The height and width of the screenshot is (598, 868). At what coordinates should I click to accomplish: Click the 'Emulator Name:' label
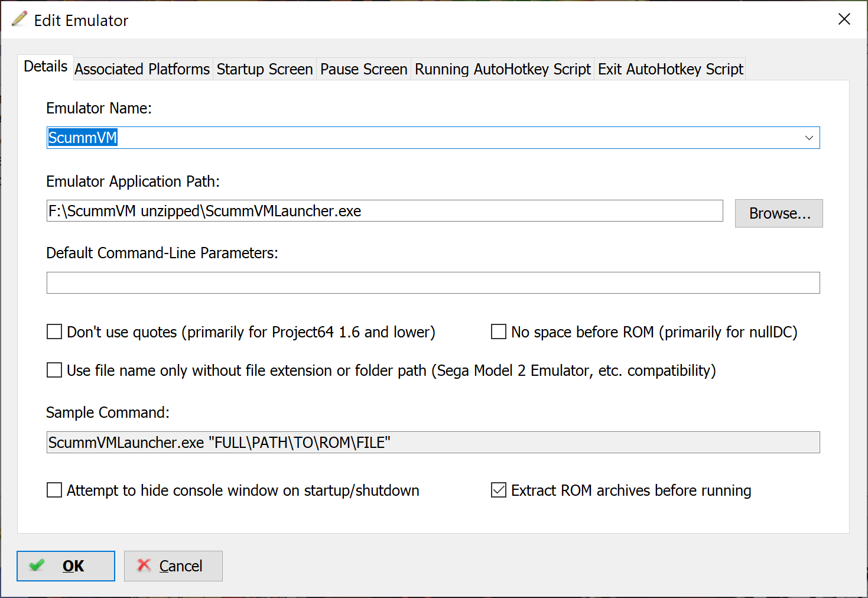[99, 108]
